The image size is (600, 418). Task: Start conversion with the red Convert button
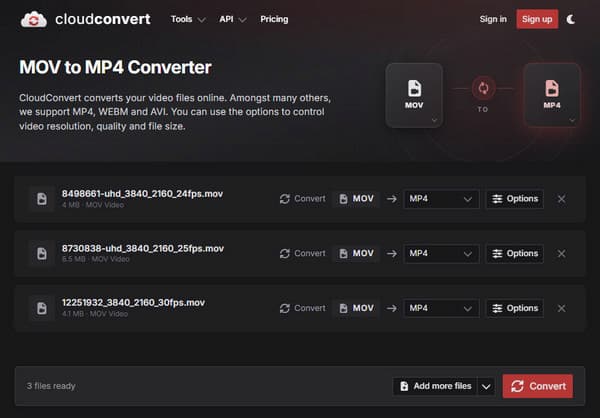(x=538, y=386)
